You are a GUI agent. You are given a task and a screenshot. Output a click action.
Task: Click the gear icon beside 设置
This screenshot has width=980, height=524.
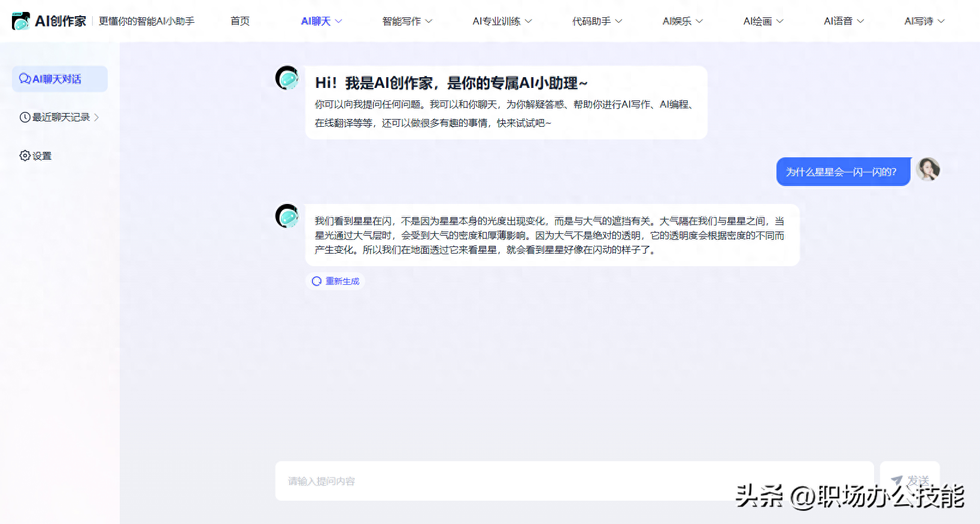[x=25, y=156]
